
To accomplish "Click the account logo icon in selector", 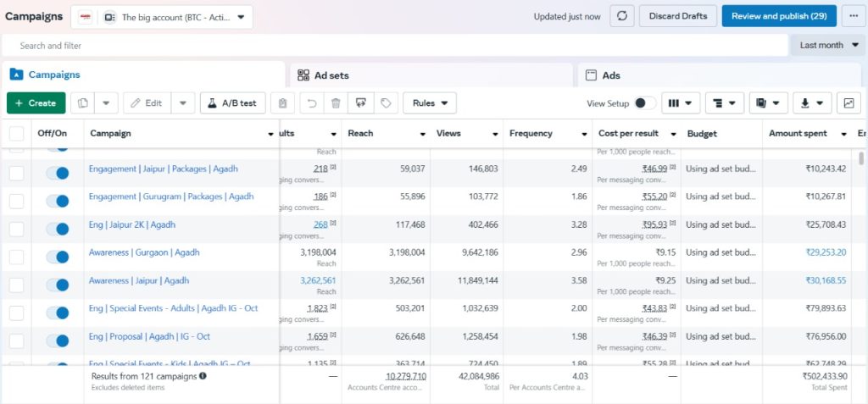I will click(x=86, y=17).
